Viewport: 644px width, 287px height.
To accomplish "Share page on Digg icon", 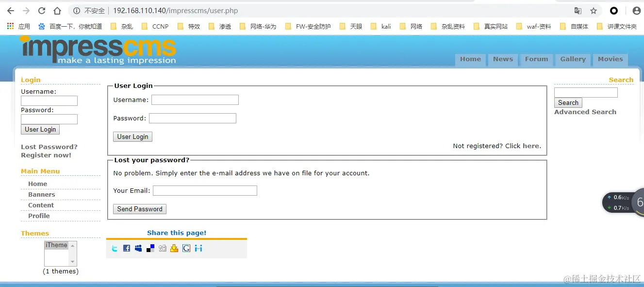I will point(163,249).
